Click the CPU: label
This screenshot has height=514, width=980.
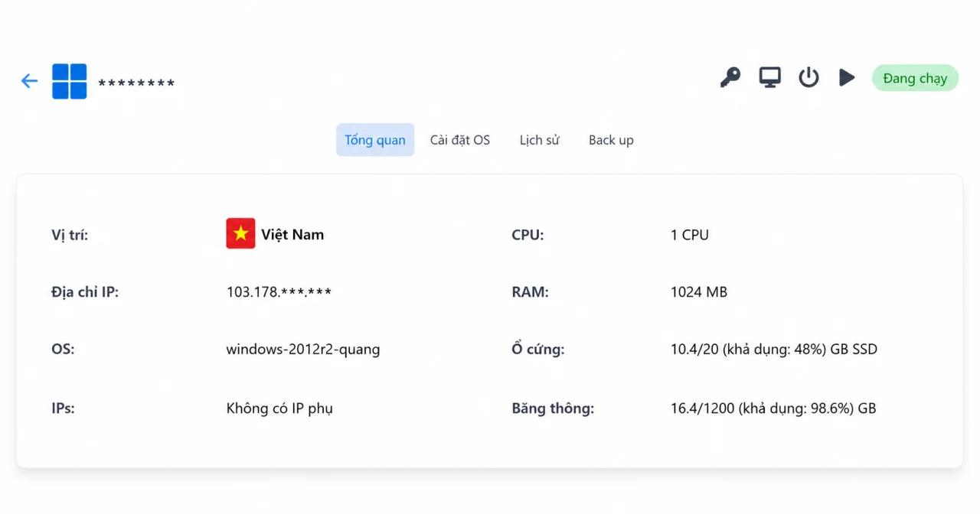528,235
